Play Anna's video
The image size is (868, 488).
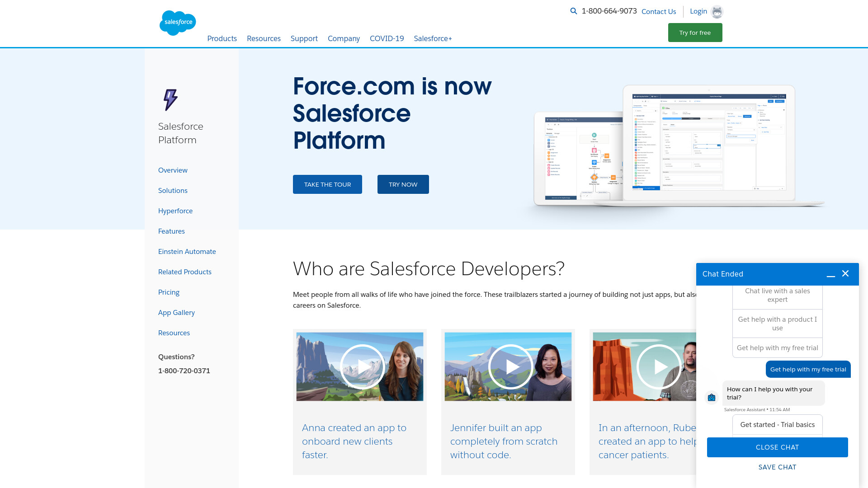coord(362,367)
